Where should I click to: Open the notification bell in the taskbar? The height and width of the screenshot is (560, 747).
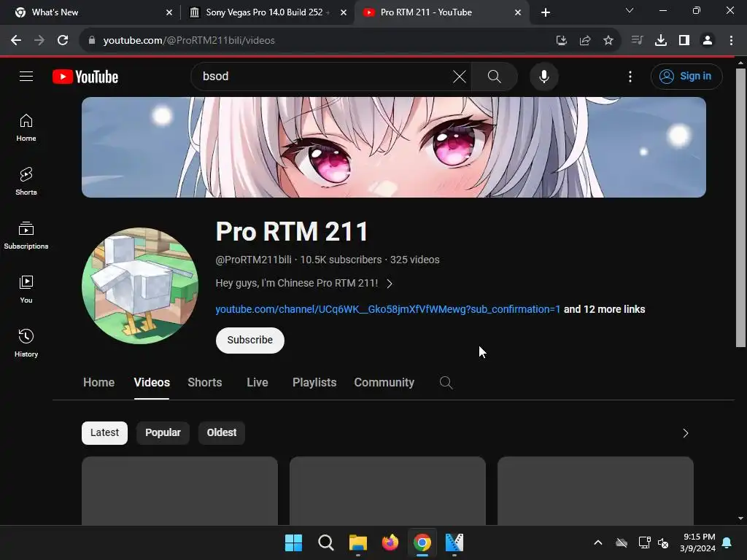727,542
